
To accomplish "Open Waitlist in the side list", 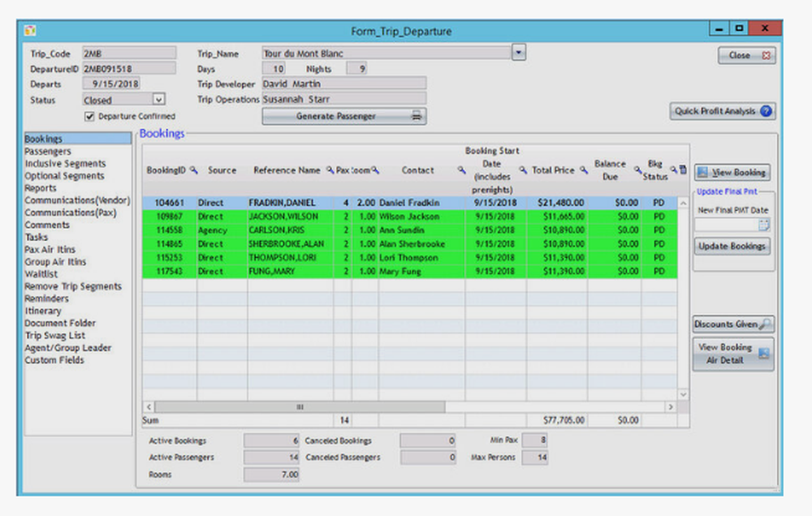I will click(x=41, y=274).
